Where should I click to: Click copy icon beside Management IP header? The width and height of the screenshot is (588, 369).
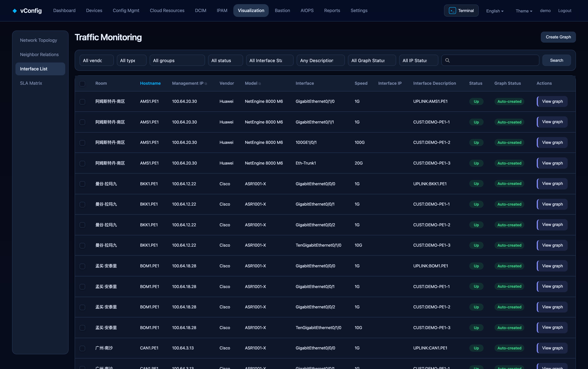[x=206, y=84]
